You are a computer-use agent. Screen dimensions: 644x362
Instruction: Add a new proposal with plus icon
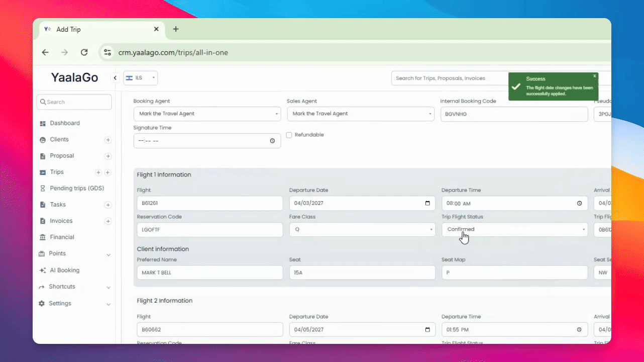108,156
